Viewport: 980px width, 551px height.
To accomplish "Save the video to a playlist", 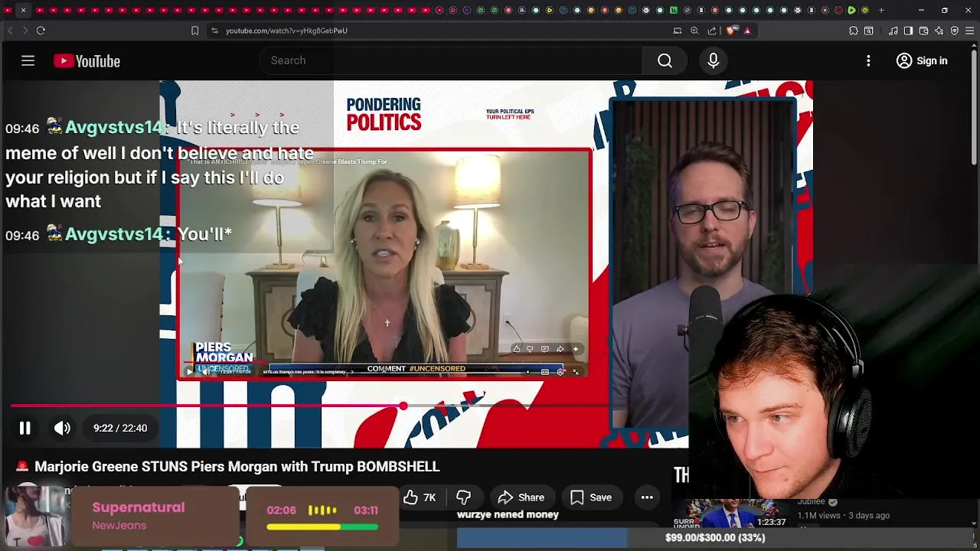I will click(591, 497).
